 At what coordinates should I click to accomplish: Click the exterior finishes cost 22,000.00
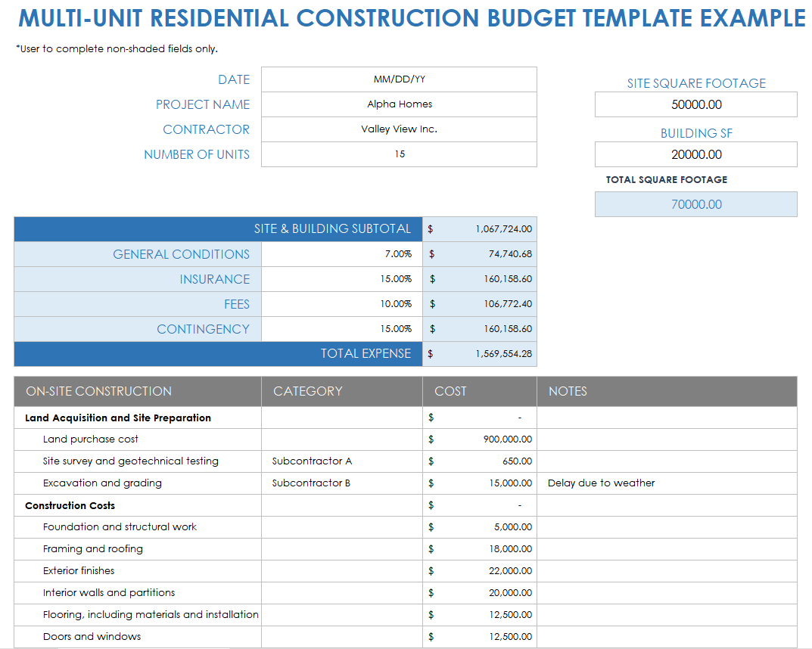[480, 571]
